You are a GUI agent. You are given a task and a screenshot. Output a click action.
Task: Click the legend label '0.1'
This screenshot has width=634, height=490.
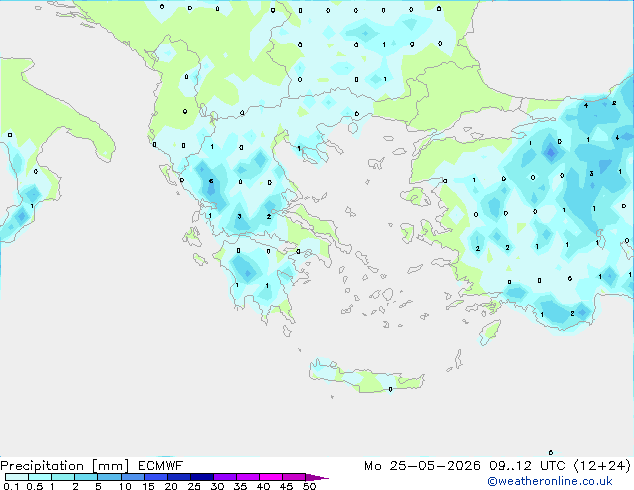pyautogui.click(x=11, y=486)
